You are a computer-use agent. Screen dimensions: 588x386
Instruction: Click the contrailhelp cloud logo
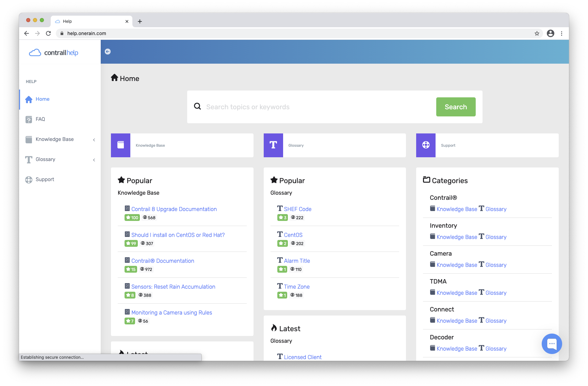[54, 53]
